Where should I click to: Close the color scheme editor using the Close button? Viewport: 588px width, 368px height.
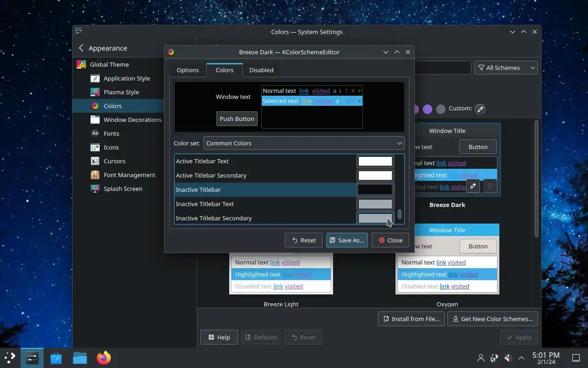[390, 240]
